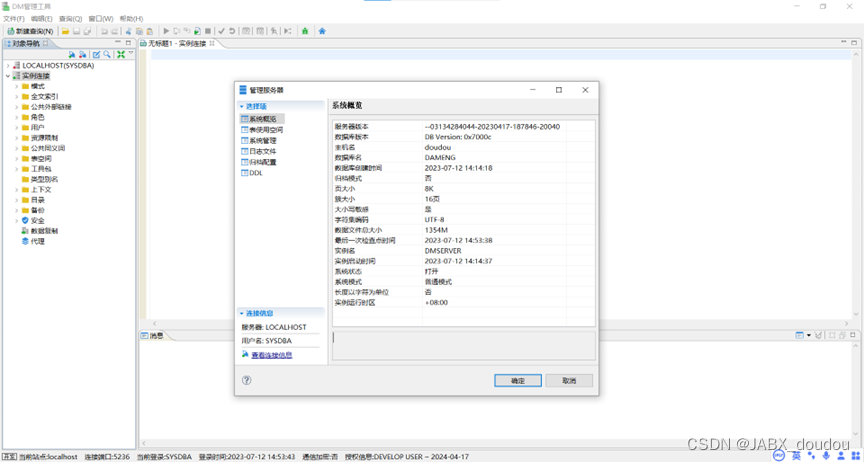Select 表使用空间 in the dialog options list

point(266,130)
